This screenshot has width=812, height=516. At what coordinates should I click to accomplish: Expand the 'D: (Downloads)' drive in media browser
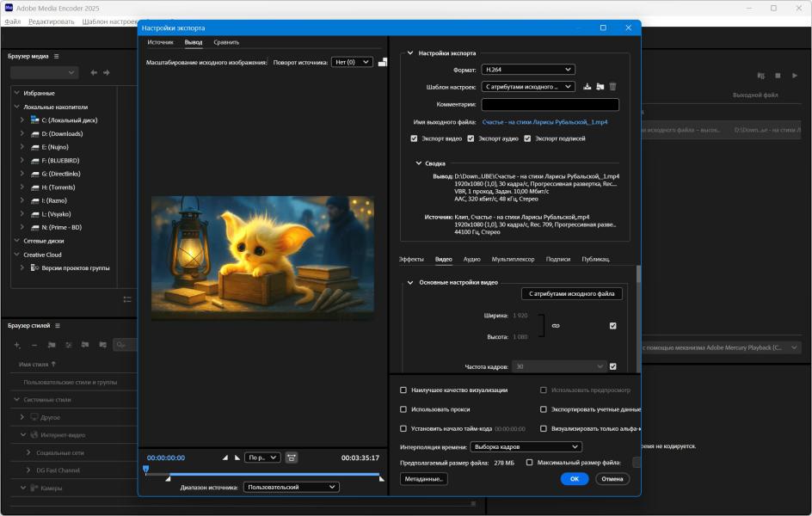[22, 134]
